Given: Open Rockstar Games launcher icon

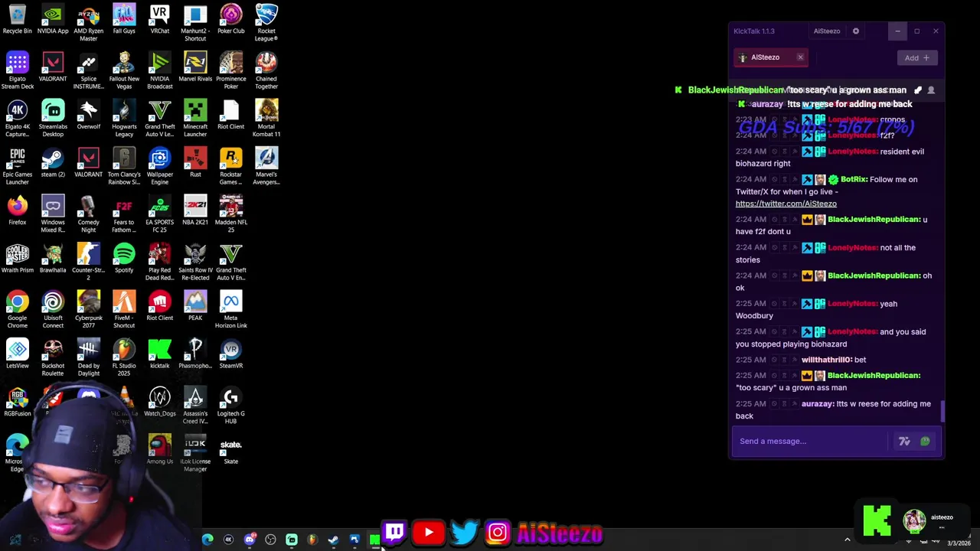Looking at the screenshot, I should 230,166.
